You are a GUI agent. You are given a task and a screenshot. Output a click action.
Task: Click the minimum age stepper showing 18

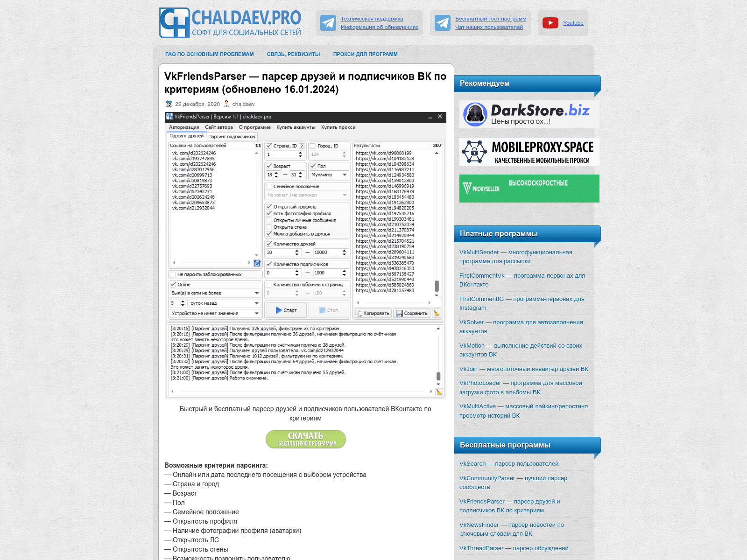(273, 175)
